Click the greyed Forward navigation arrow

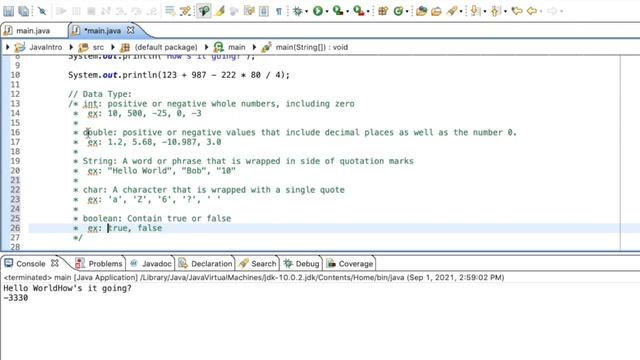tap(552, 11)
